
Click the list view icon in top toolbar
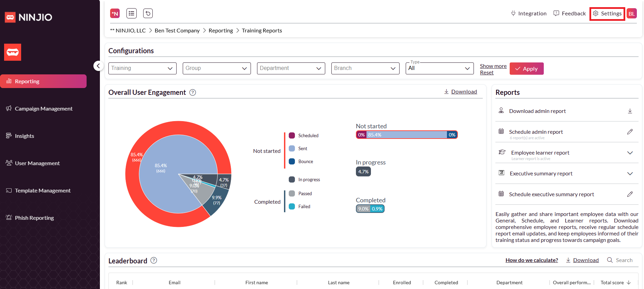pos(131,13)
